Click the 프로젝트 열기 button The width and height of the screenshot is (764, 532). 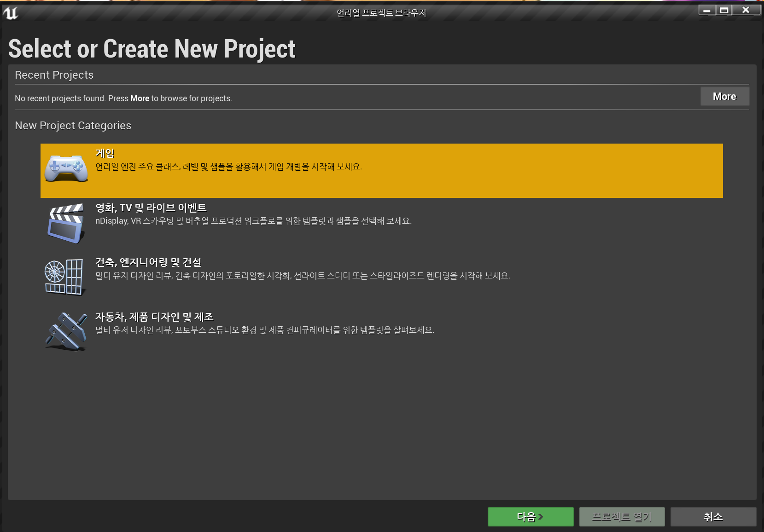(622, 517)
